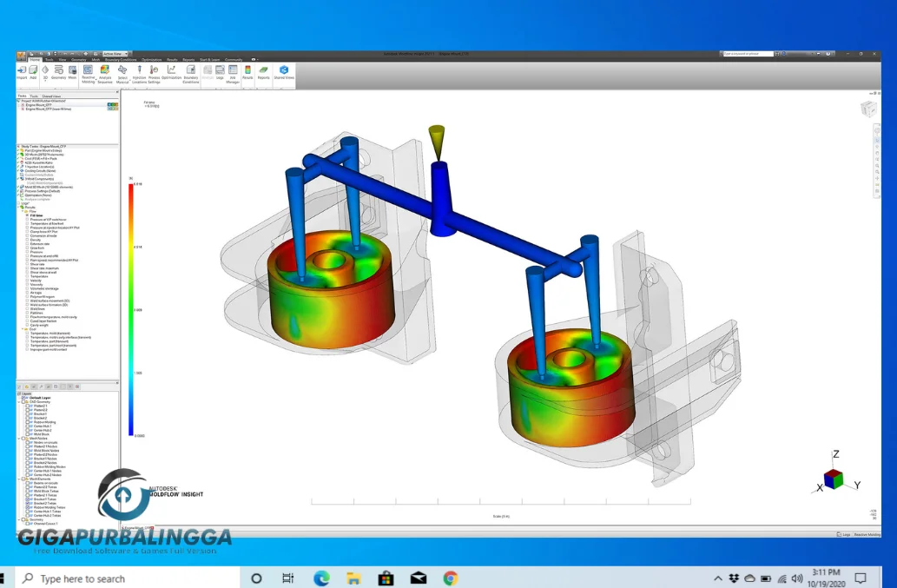Screen dimensions: 897x588
Task: Open Microsoft Edge from taskbar
Action: tap(321, 578)
